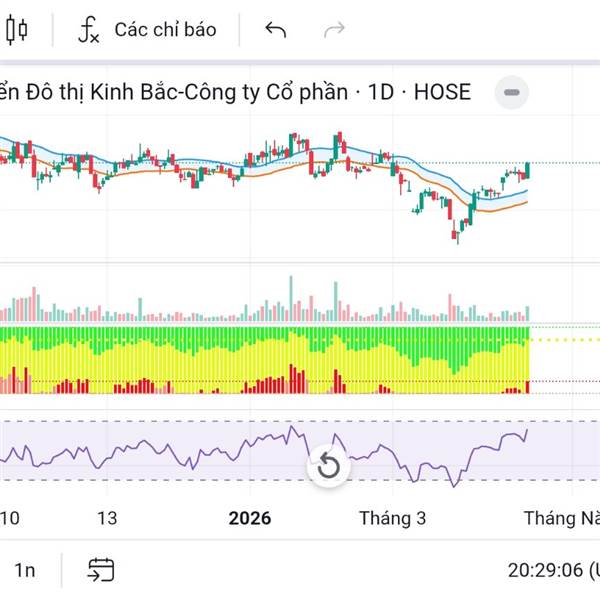Click the yellow-green indicator pane
The height and width of the screenshot is (600, 600).
pos(264,360)
